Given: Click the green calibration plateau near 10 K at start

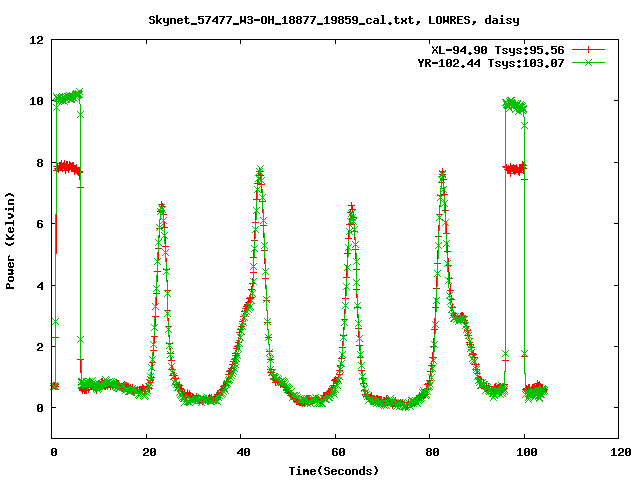Looking at the screenshot, I should (68, 97).
